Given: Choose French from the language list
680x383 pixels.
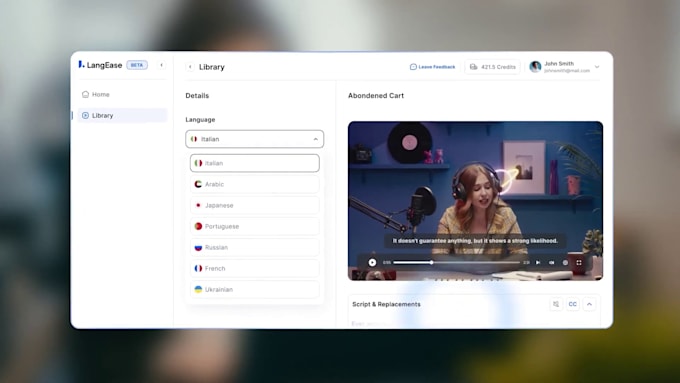Looking at the screenshot, I should coord(255,268).
